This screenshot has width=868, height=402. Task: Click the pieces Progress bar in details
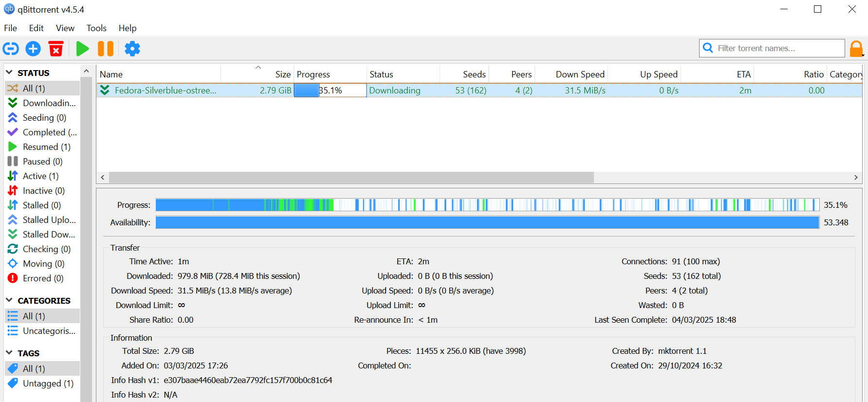(x=487, y=205)
